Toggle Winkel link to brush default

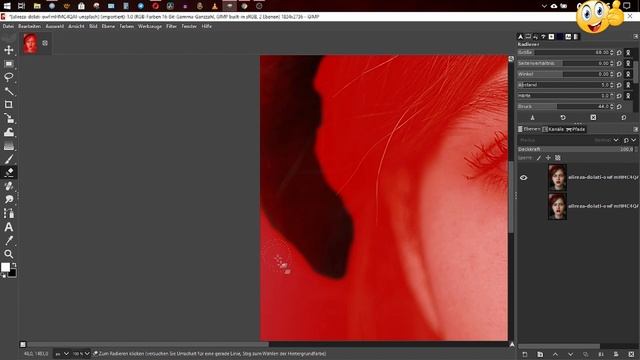628,74
